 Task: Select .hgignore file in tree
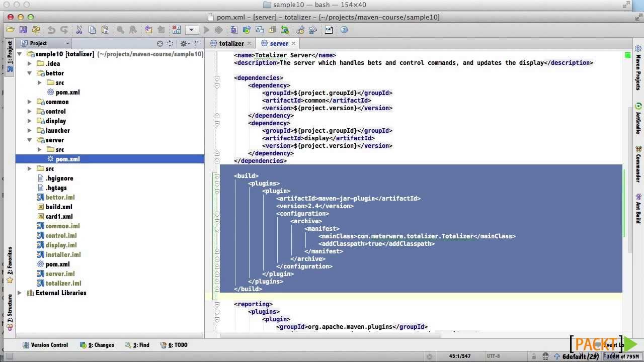point(59,178)
